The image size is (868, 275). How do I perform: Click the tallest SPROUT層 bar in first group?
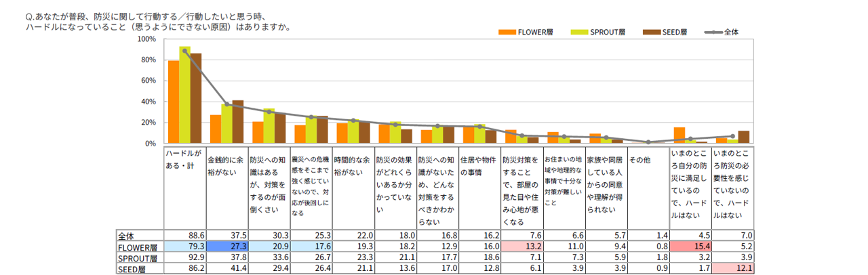(x=184, y=95)
